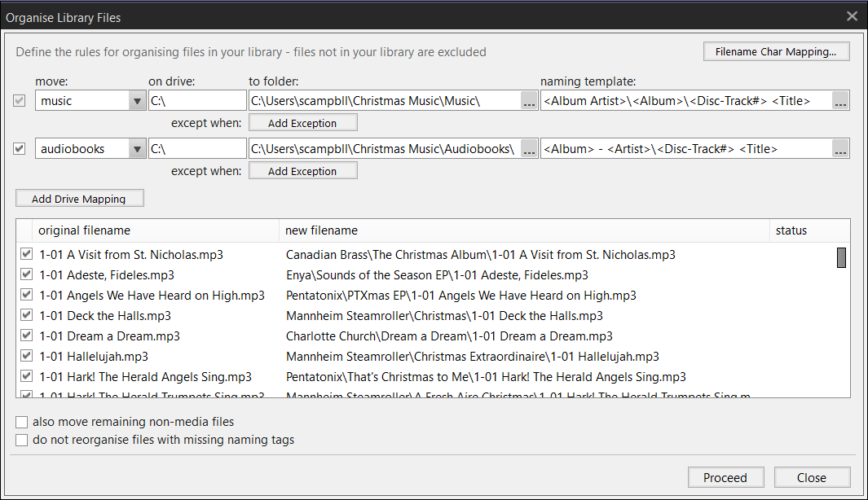The width and height of the screenshot is (868, 500).
Task: Uncheck the A Visit from St. Nicholas file
Action: pos(27,255)
